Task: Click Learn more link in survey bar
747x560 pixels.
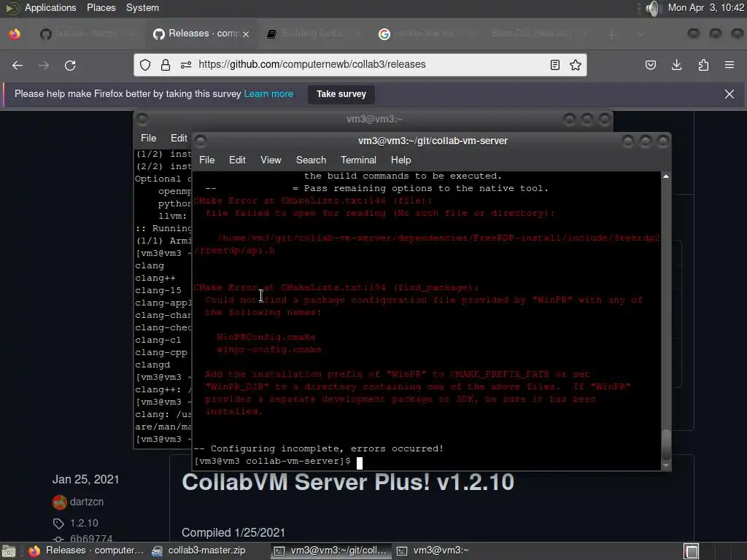Action: [268, 94]
